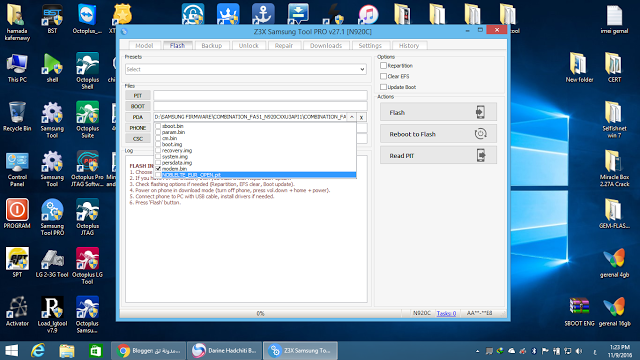The width and height of the screenshot is (640, 360).
Task: Switch to the Model tab
Action: (x=144, y=45)
